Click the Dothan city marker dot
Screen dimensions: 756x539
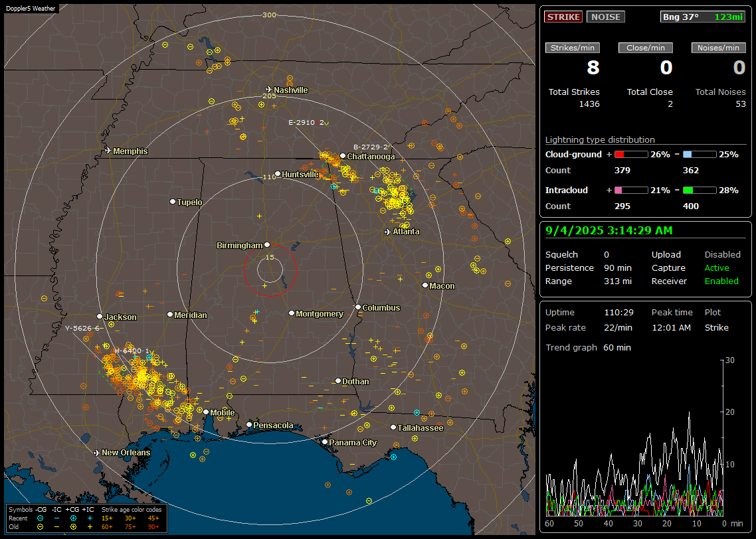coord(338,381)
